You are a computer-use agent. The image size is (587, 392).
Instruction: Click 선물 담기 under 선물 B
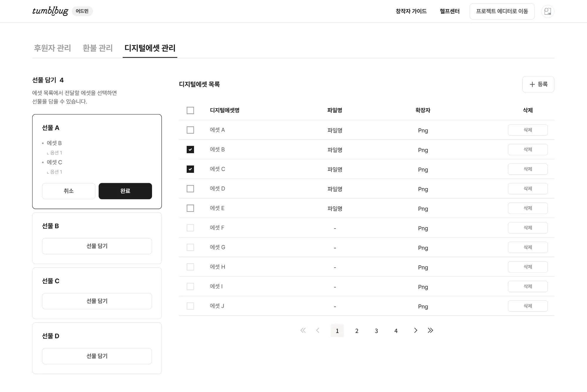(97, 246)
